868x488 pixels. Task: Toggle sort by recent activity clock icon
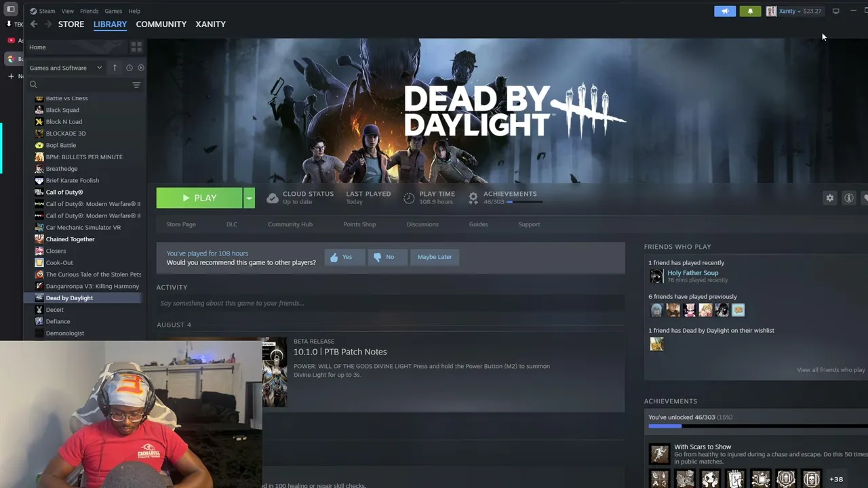129,68
